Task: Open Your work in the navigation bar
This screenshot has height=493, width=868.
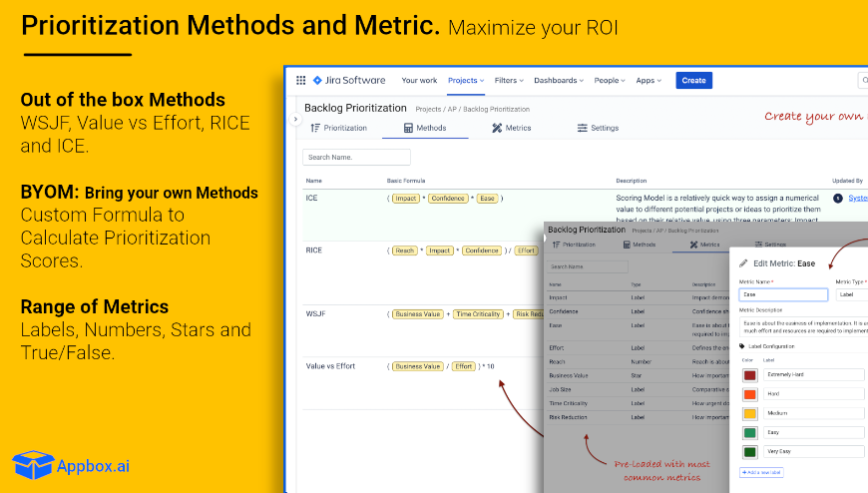Action: pos(419,80)
